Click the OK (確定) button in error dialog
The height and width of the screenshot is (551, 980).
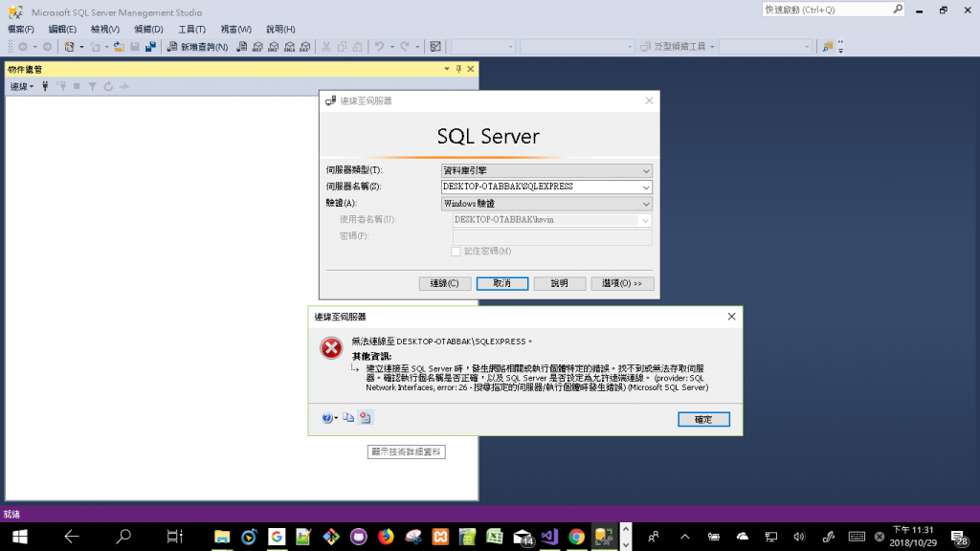pos(703,419)
